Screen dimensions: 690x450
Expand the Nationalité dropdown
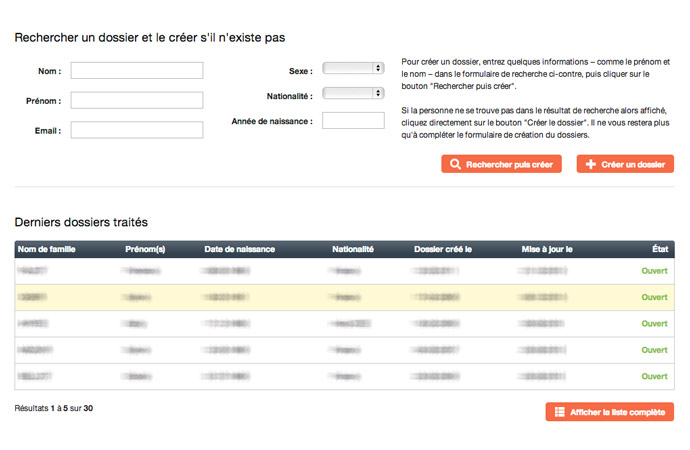(353, 93)
